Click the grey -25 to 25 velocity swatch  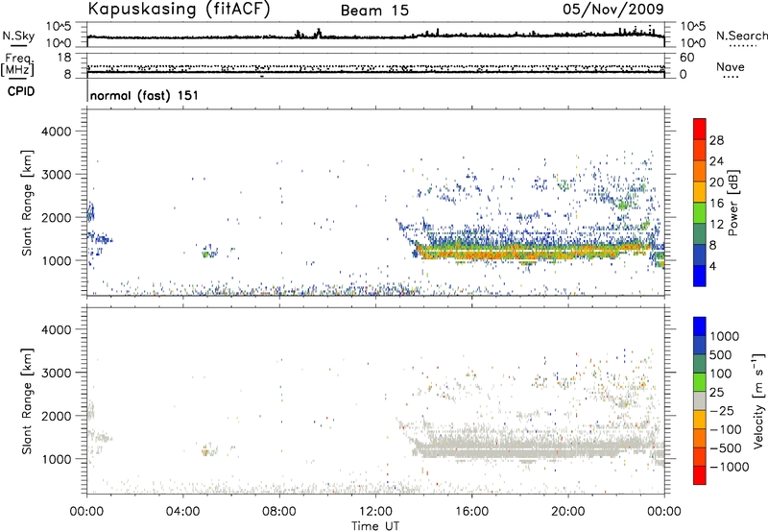tap(700, 400)
